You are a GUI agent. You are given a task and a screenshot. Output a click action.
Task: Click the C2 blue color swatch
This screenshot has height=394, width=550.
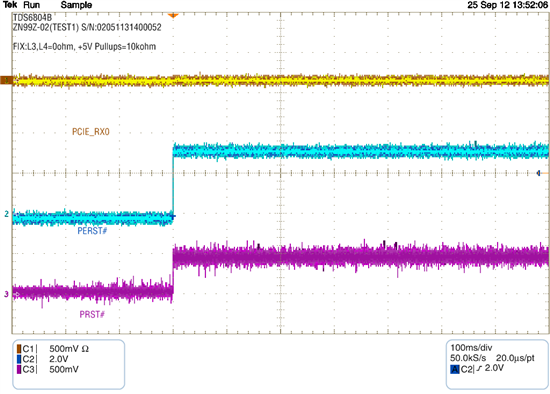[x=19, y=359]
